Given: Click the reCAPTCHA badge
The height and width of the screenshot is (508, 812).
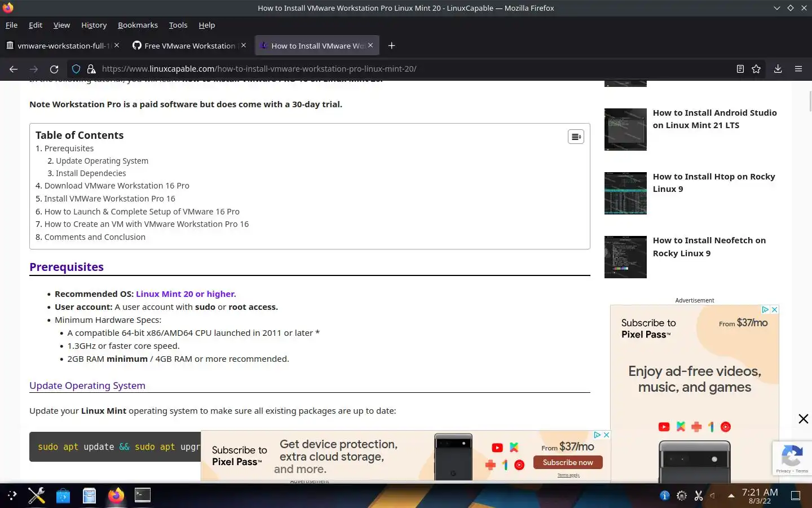Looking at the screenshot, I should (x=792, y=458).
